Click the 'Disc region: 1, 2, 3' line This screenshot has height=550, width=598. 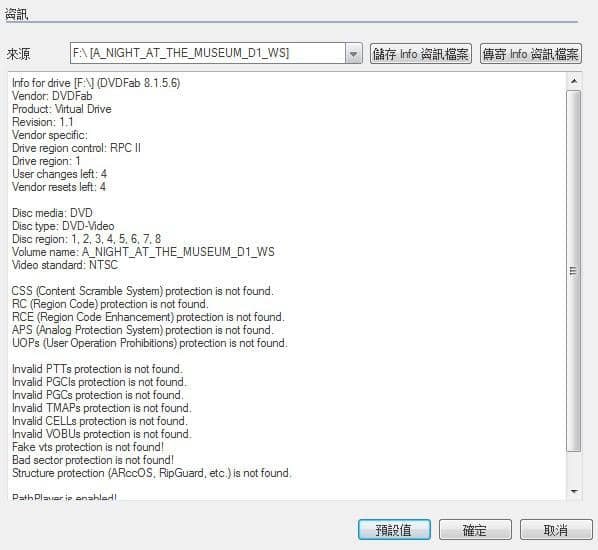tap(87, 239)
